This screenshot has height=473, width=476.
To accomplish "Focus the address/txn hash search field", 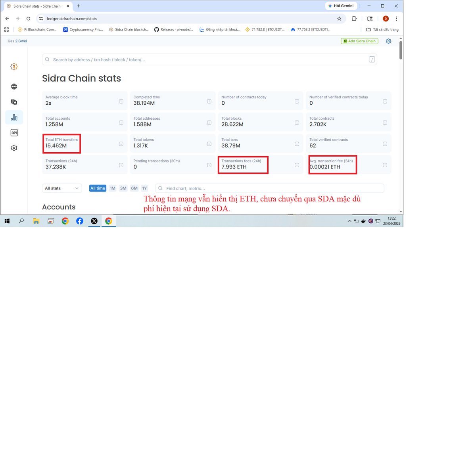I will pos(209,59).
